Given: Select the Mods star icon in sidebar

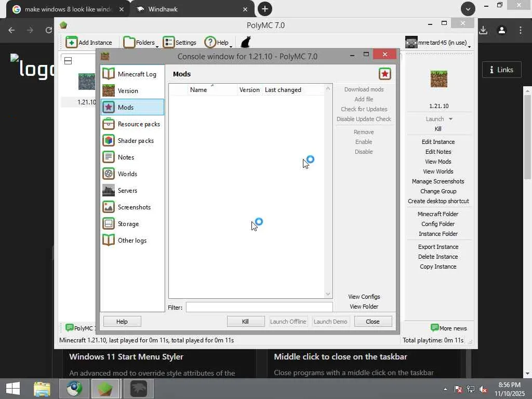Looking at the screenshot, I should pyautogui.click(x=109, y=107).
